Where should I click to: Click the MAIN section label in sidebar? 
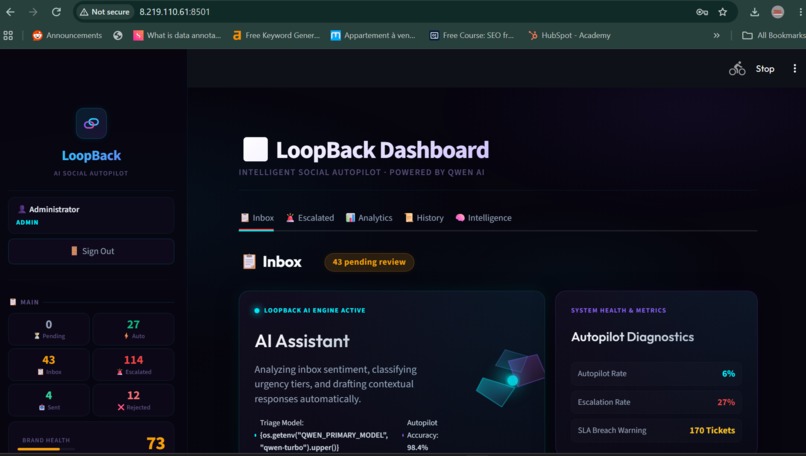(29, 302)
